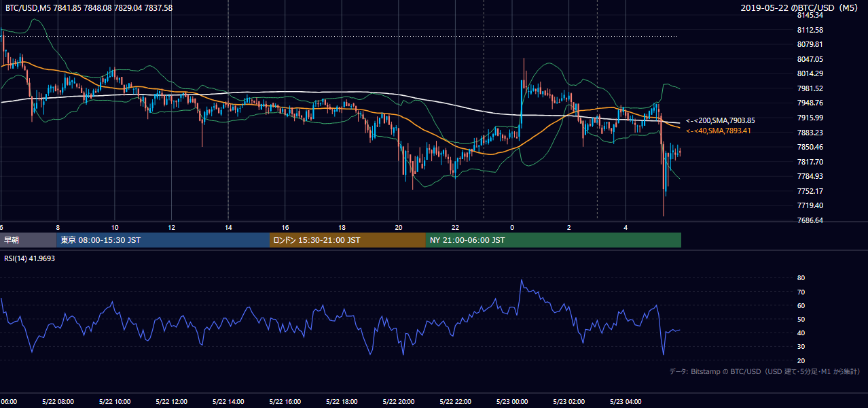The width and height of the screenshot is (868, 408).
Task: Click price axis label 7948.76
Action: [810, 103]
